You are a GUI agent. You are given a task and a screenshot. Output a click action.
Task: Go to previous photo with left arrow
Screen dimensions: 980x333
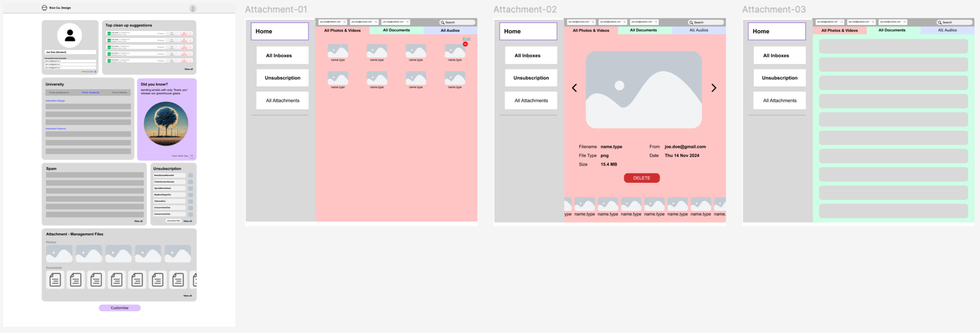574,88
